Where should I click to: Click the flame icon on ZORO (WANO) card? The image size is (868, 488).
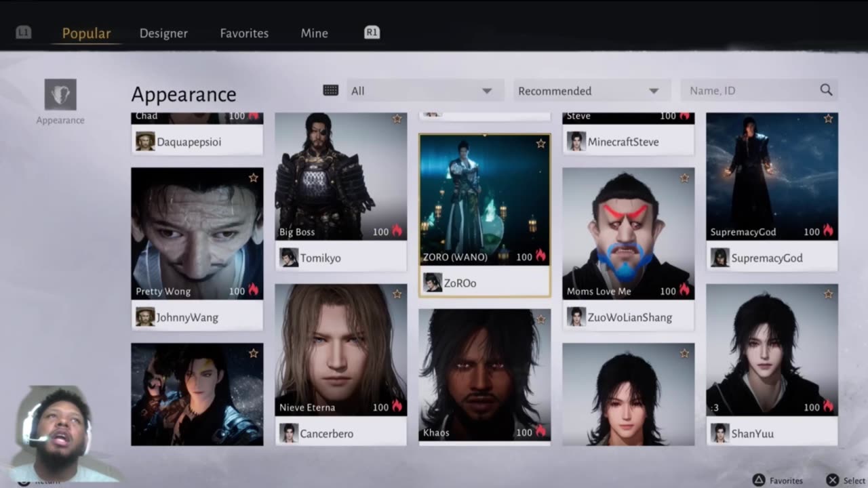(540, 256)
